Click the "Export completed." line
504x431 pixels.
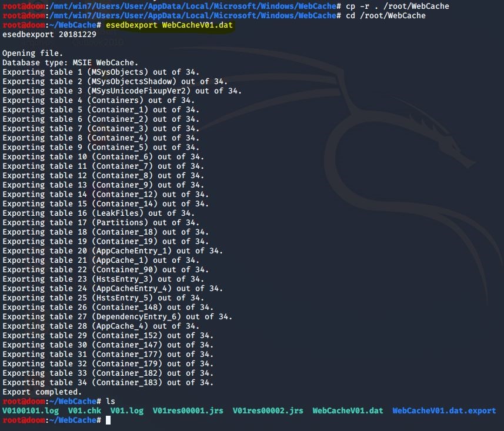tap(42, 392)
